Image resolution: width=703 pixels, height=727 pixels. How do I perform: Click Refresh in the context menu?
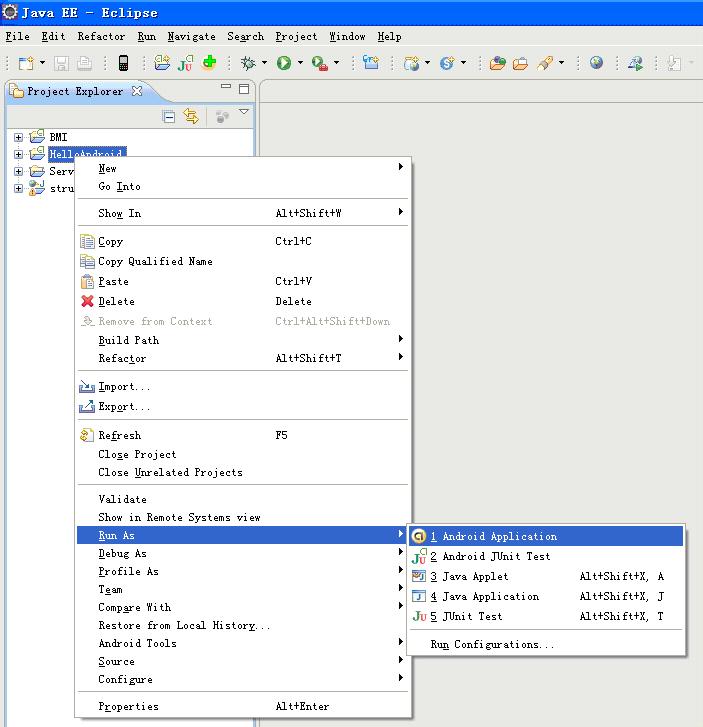click(x=119, y=436)
